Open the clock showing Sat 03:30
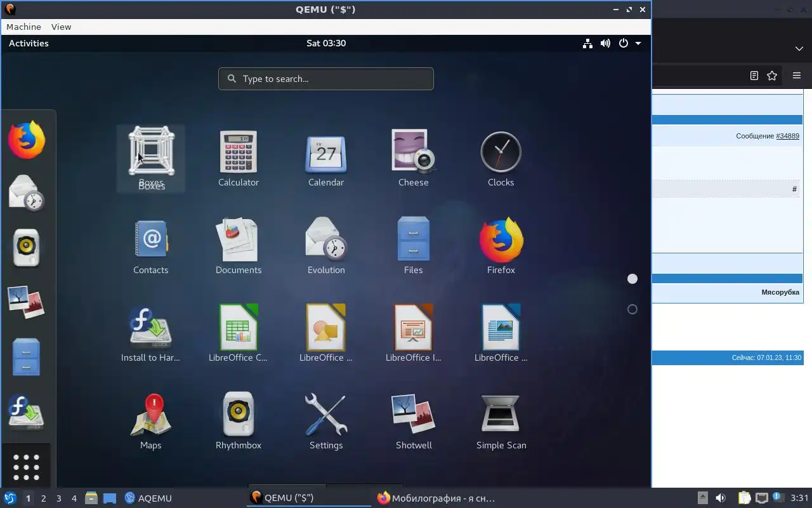This screenshot has width=812, height=508. tap(326, 43)
